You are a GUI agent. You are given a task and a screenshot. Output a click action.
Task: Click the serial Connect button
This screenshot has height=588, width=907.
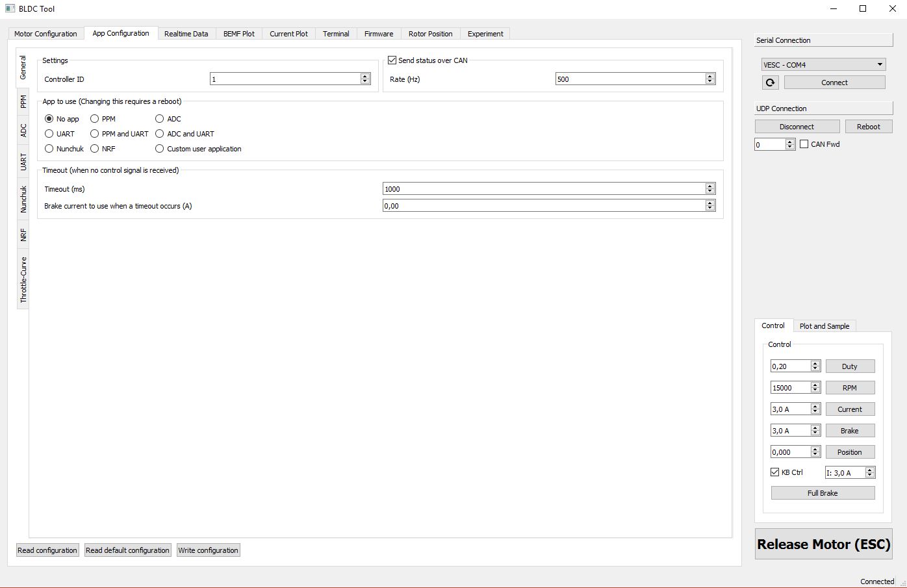point(835,83)
